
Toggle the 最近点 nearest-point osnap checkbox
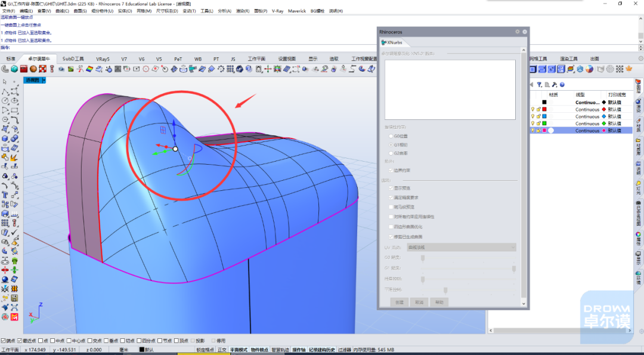point(20,341)
